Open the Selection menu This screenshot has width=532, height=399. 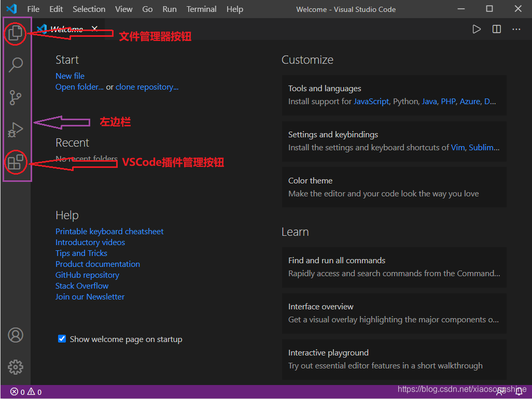coord(89,9)
